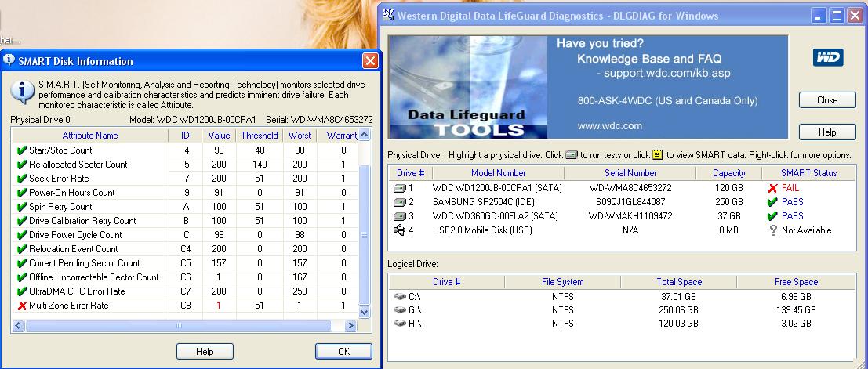
Task: Click PASS check icon for WD360GD drive
Action: click(773, 216)
